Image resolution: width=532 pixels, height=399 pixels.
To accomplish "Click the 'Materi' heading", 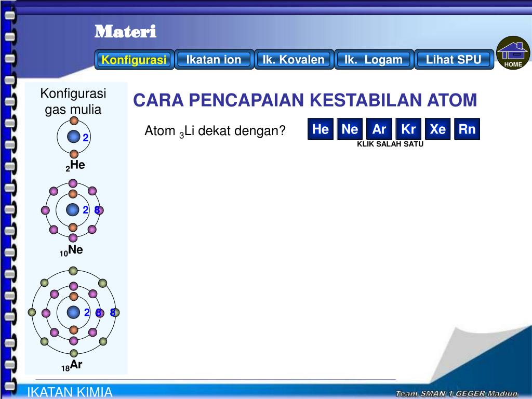I will (125, 32).
